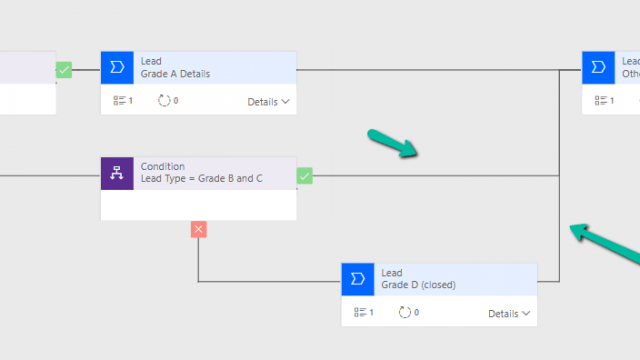Click the workflow circle icon in Grade A Details
Screen dimensions: 640x360
164,100
